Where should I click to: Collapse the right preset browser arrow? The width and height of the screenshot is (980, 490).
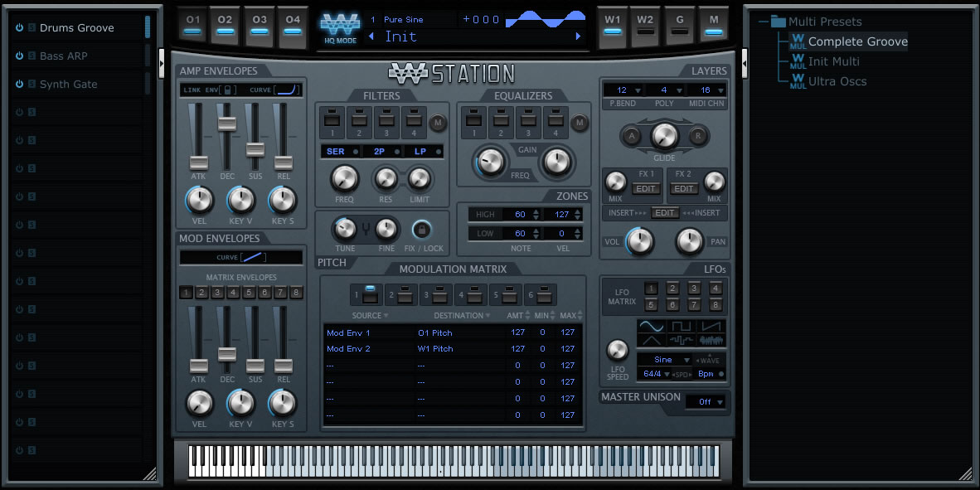[x=745, y=64]
